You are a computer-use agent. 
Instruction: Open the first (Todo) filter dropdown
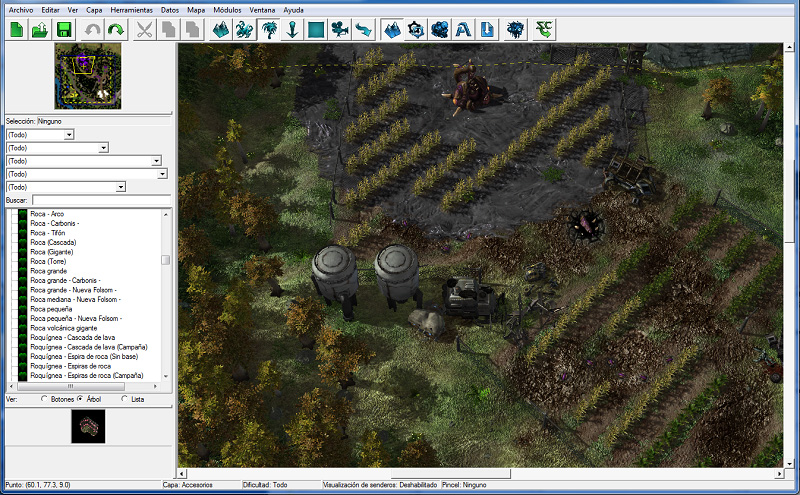point(69,135)
